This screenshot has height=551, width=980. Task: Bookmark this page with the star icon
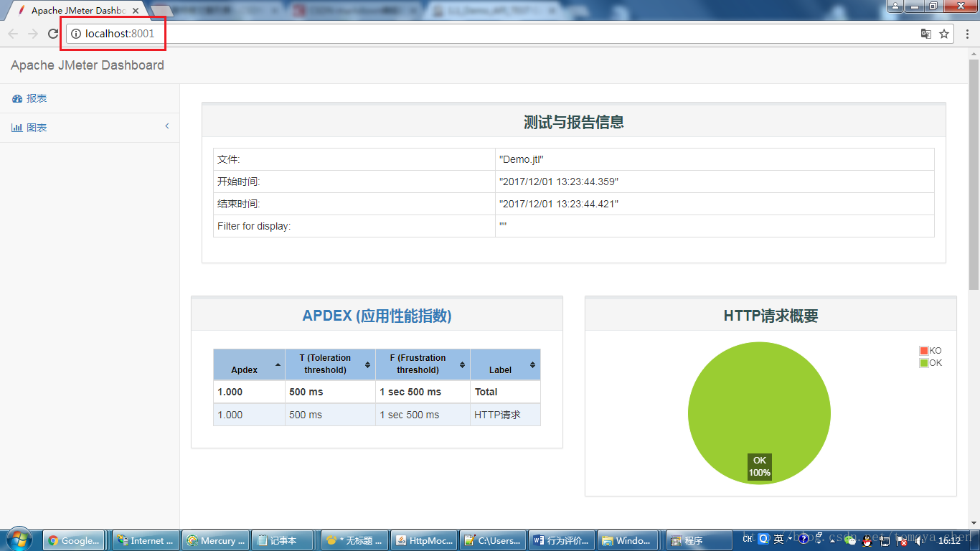pos(944,34)
